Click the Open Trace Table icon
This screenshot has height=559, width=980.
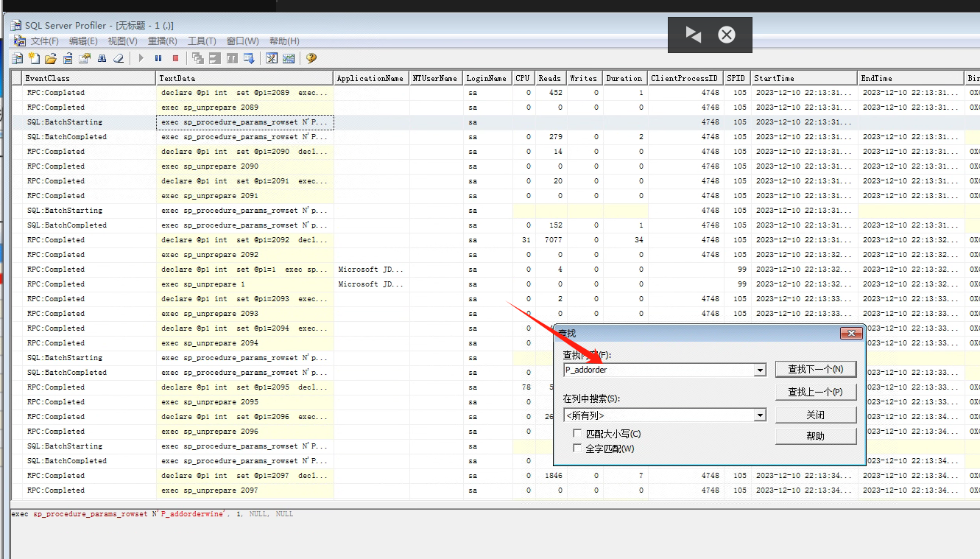pos(68,58)
